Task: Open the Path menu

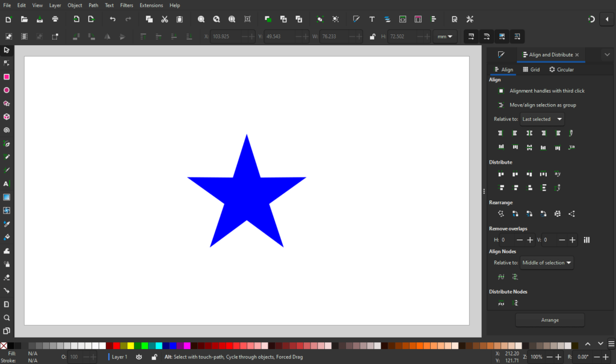Action: [x=93, y=5]
